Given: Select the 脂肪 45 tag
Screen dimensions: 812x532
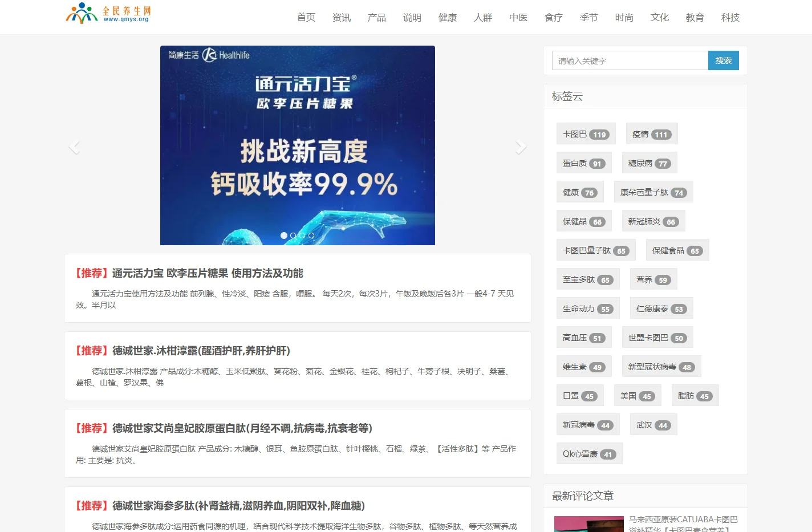Looking at the screenshot, I should (x=695, y=396).
